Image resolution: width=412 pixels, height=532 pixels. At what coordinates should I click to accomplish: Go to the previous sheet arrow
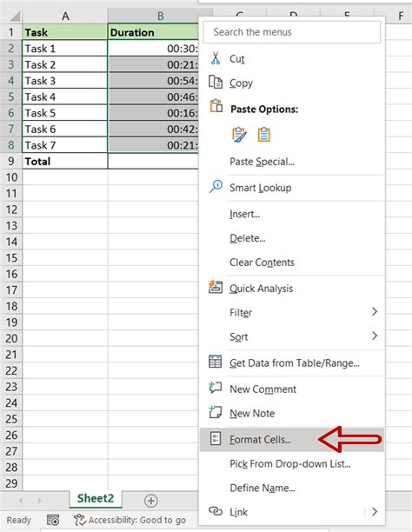coord(21,501)
